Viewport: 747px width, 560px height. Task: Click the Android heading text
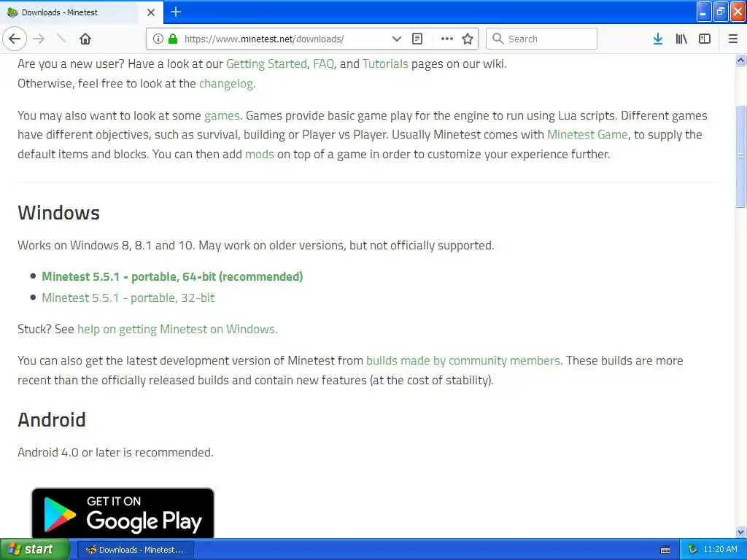(52, 420)
